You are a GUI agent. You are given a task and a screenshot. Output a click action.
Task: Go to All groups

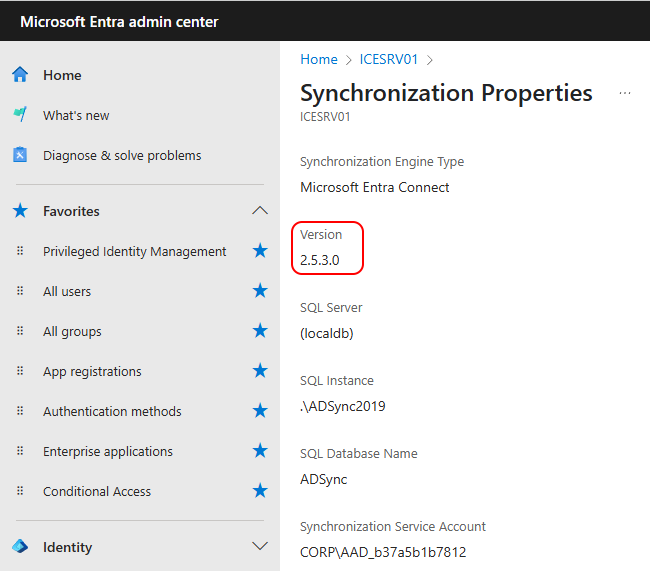[73, 332]
